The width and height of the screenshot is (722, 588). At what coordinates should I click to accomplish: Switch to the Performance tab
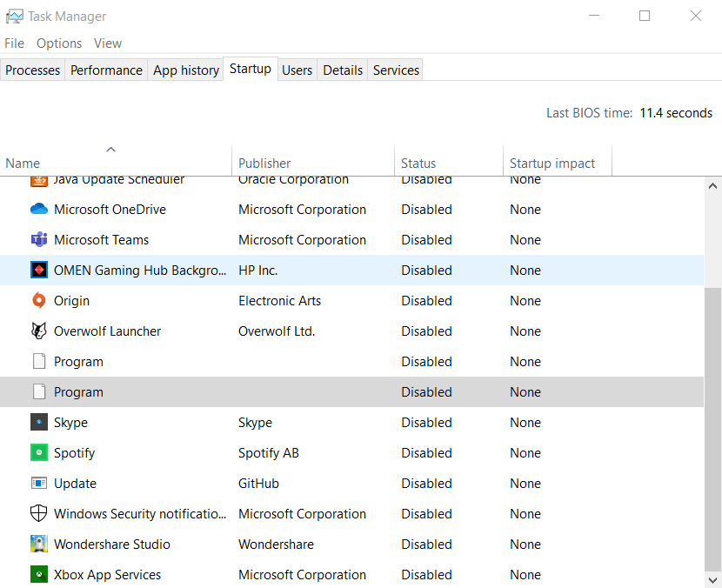point(106,70)
